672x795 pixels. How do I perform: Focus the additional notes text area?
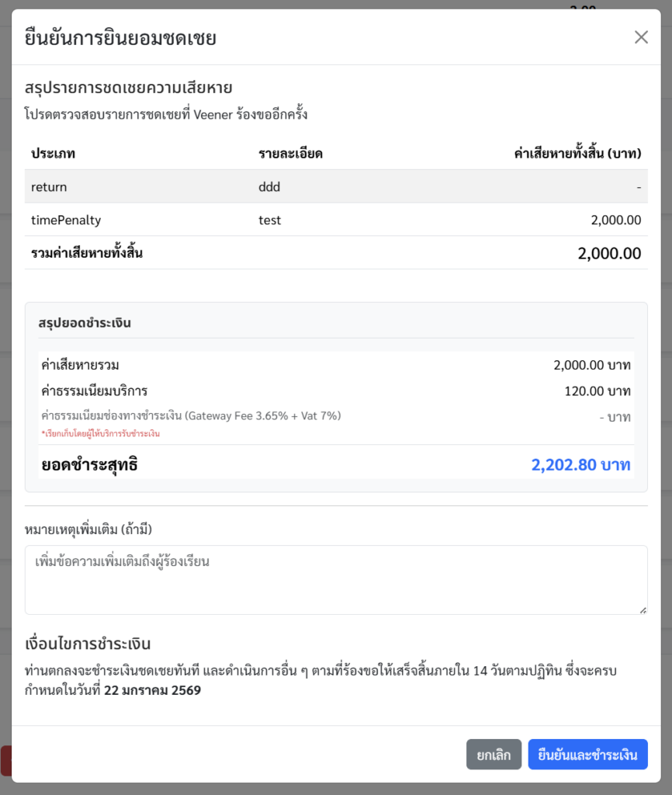336,579
